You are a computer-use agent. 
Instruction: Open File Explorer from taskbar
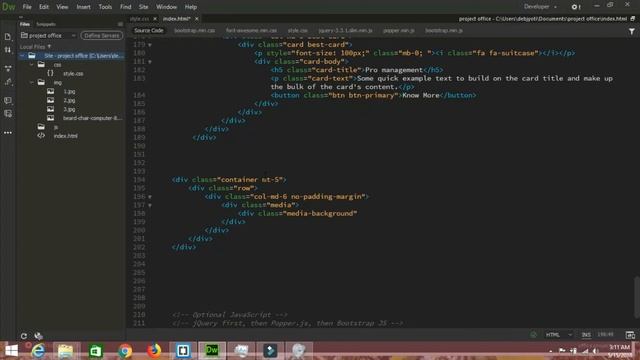point(66,351)
